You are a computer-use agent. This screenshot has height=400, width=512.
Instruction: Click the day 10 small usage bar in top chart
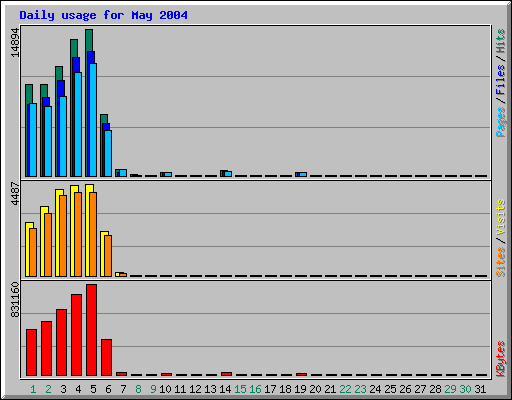point(166,174)
